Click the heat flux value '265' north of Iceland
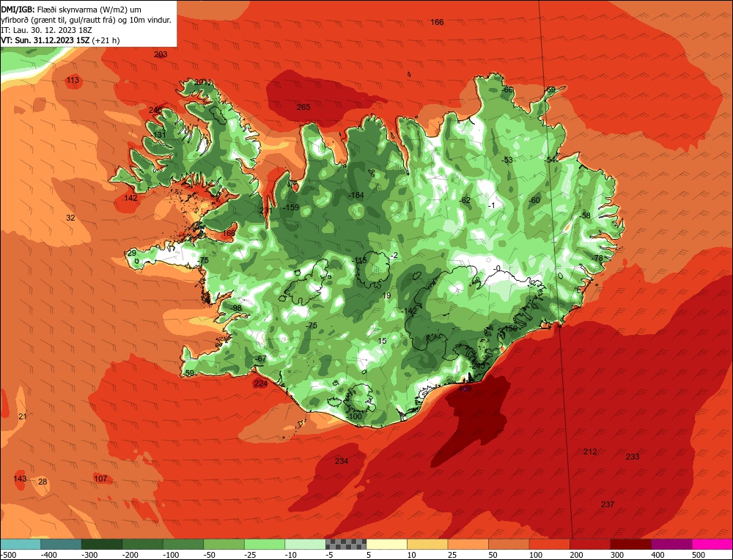 303,107
